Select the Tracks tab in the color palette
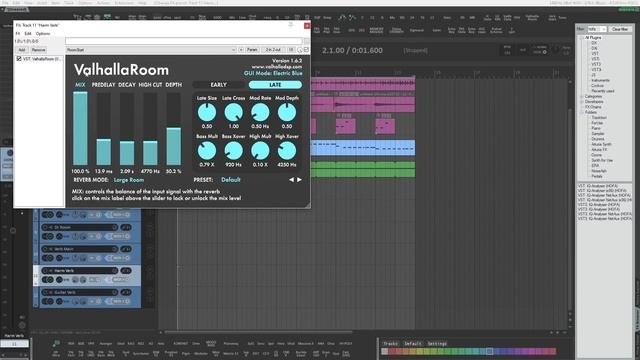The image size is (640, 360). tap(391, 344)
